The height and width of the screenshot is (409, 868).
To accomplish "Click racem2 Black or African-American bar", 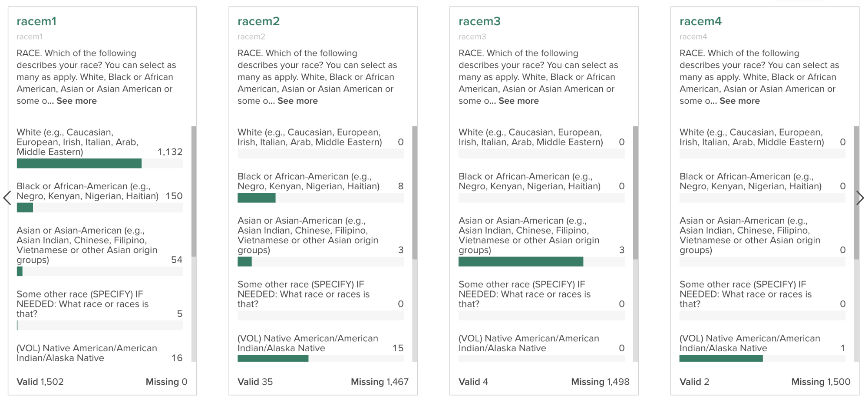I will [256, 198].
